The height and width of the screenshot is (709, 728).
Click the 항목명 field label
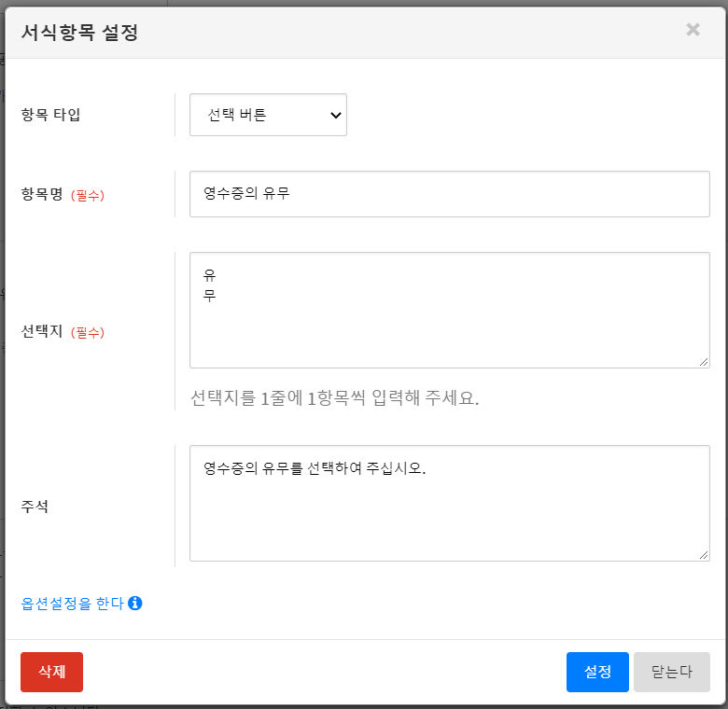tap(42, 194)
